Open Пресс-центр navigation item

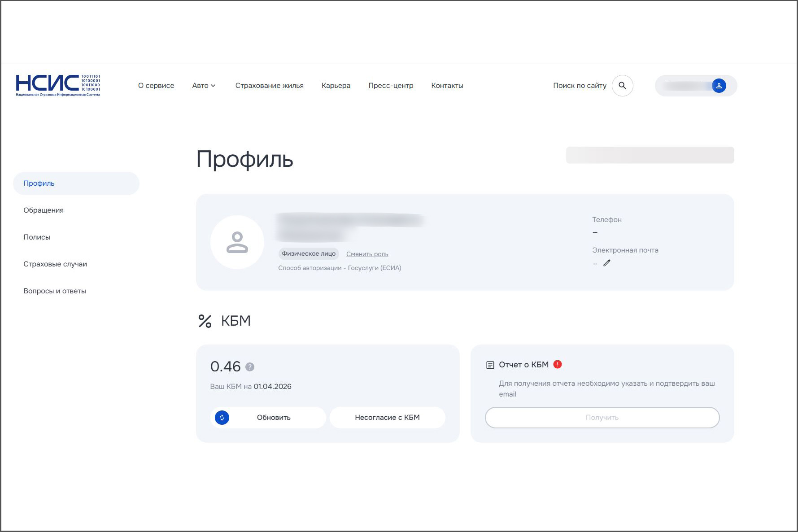391,86
